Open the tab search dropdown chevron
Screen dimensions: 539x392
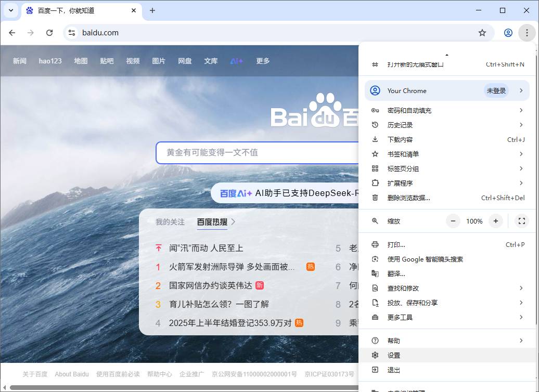click(x=11, y=10)
